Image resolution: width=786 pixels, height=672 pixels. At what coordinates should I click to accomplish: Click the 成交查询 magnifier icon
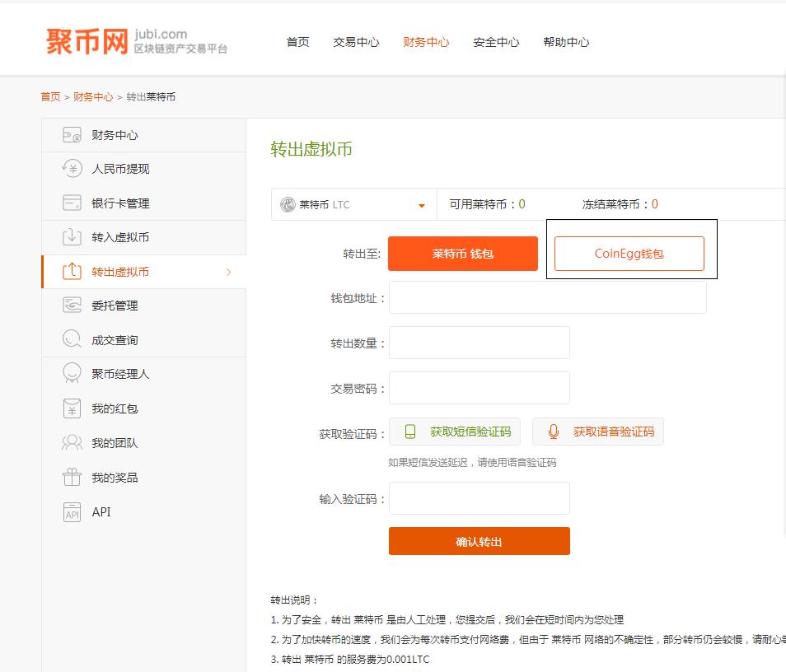point(73,339)
